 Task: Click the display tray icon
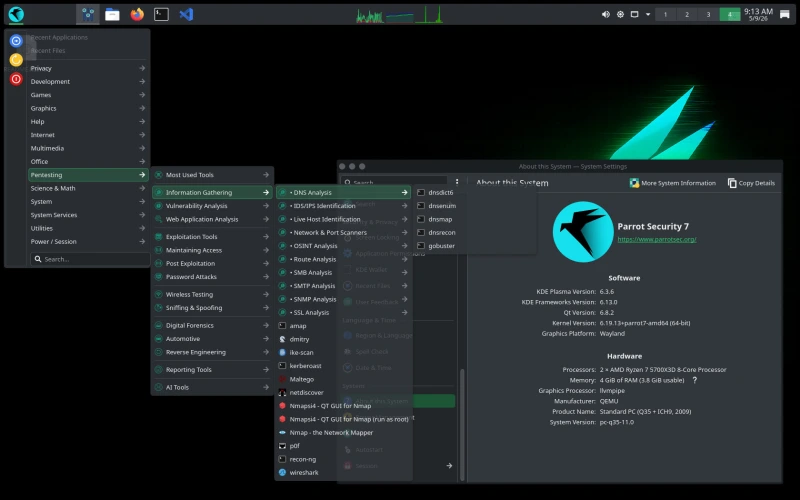(634, 14)
